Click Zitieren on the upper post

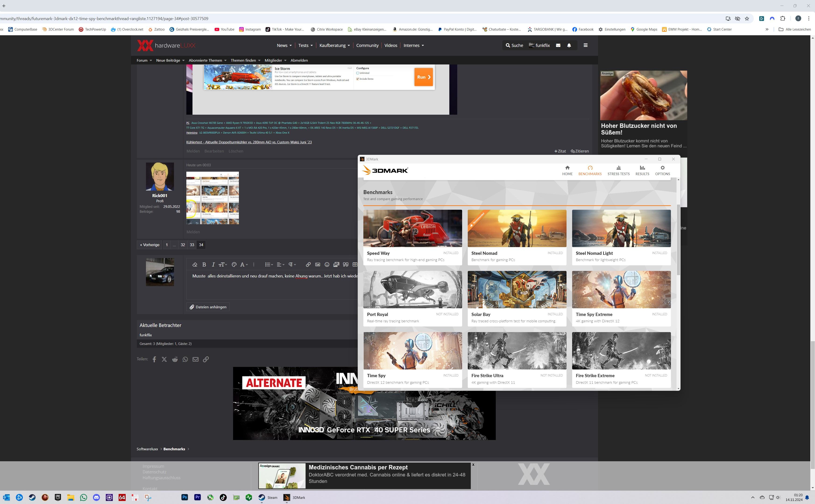click(x=580, y=151)
